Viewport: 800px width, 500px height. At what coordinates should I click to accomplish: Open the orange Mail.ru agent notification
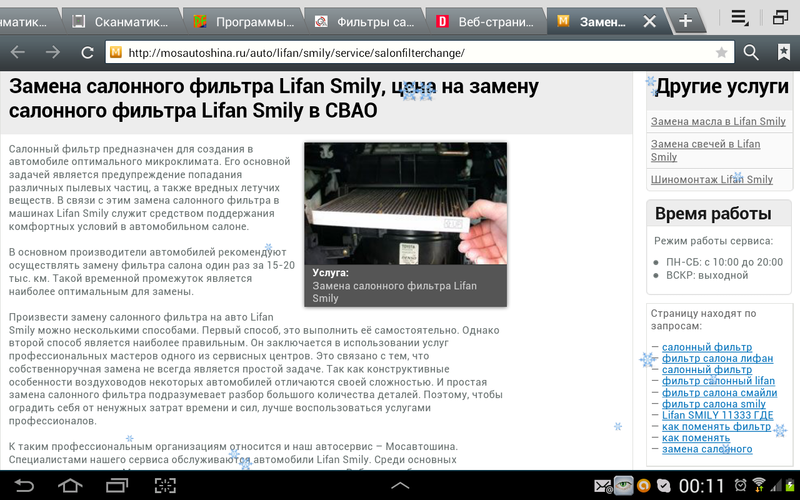tap(644, 486)
